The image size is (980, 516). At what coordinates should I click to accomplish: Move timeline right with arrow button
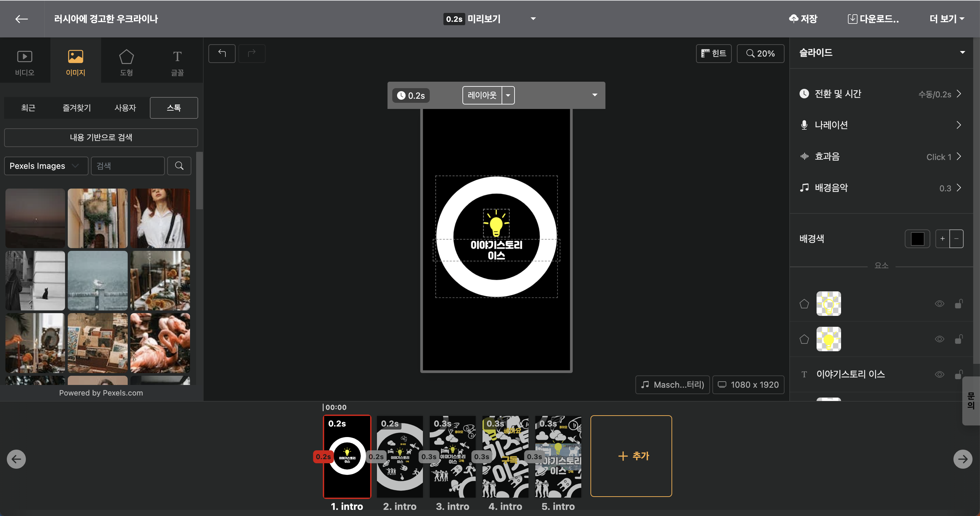pyautogui.click(x=963, y=459)
